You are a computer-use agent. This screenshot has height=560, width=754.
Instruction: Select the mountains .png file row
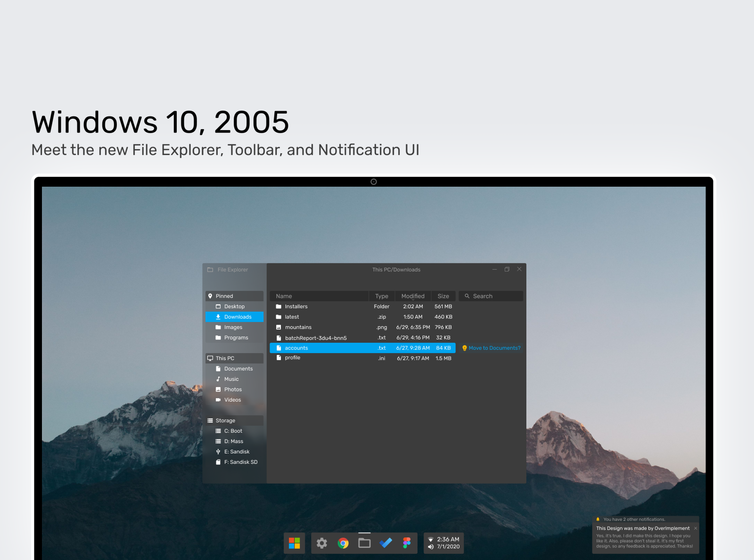(298, 327)
